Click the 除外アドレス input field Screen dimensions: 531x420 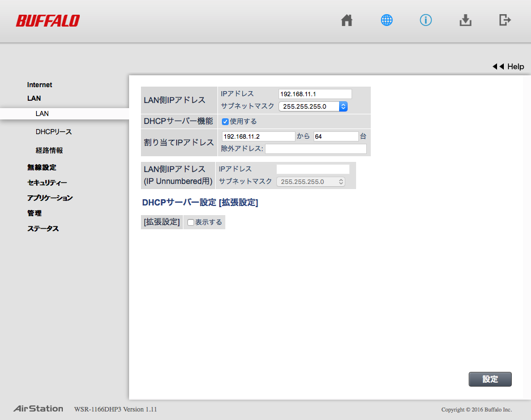pos(316,149)
